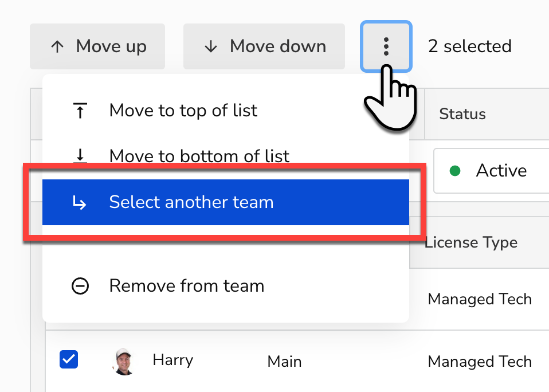Viewport: 549px width, 392px height.
Task: Uncheck the checkbox next to Harry
Action: click(x=69, y=359)
